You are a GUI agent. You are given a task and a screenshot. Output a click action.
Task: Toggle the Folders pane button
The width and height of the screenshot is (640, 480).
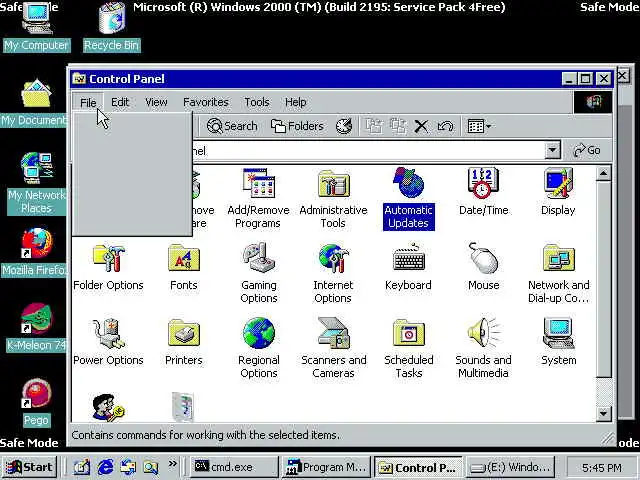click(x=297, y=126)
